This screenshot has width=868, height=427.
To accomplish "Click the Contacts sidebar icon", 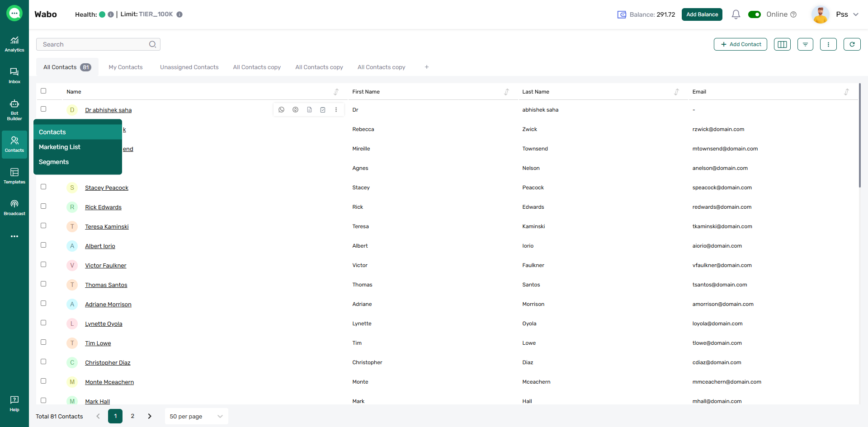I will coord(14,145).
